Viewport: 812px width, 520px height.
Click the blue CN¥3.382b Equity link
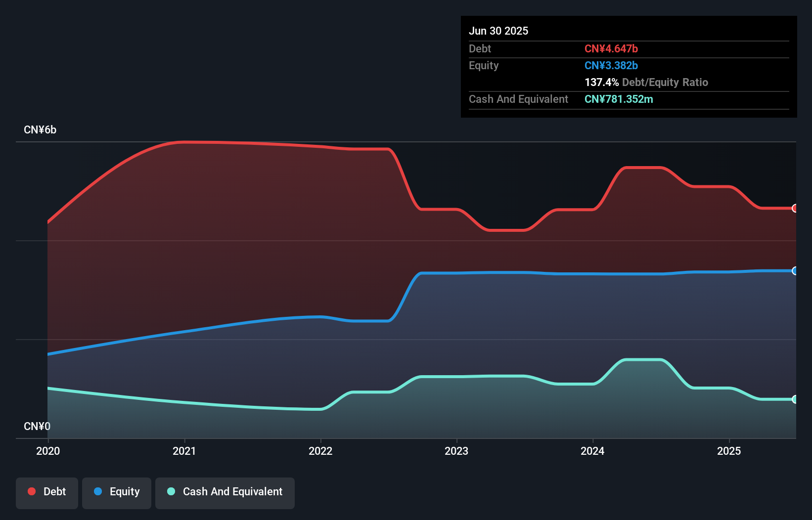tap(611, 65)
